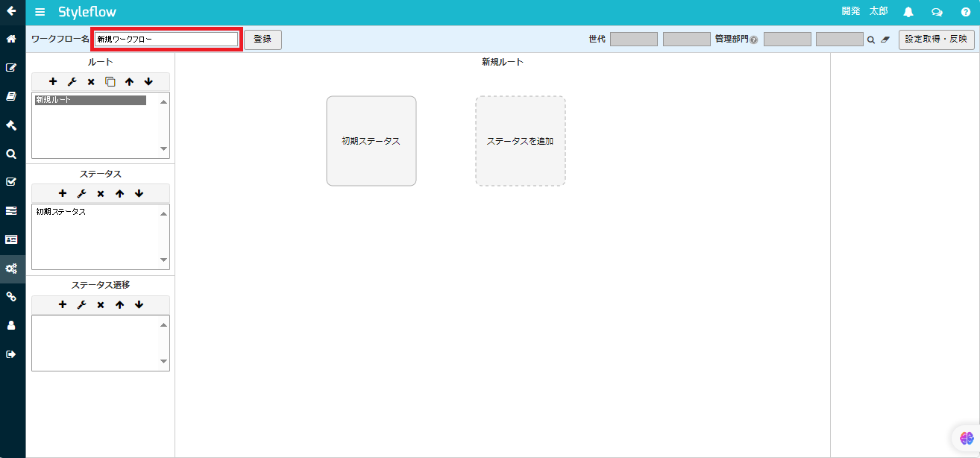This screenshot has height=458, width=980.
Task: Focus the ワークフロー名 input field
Action: 166,40
